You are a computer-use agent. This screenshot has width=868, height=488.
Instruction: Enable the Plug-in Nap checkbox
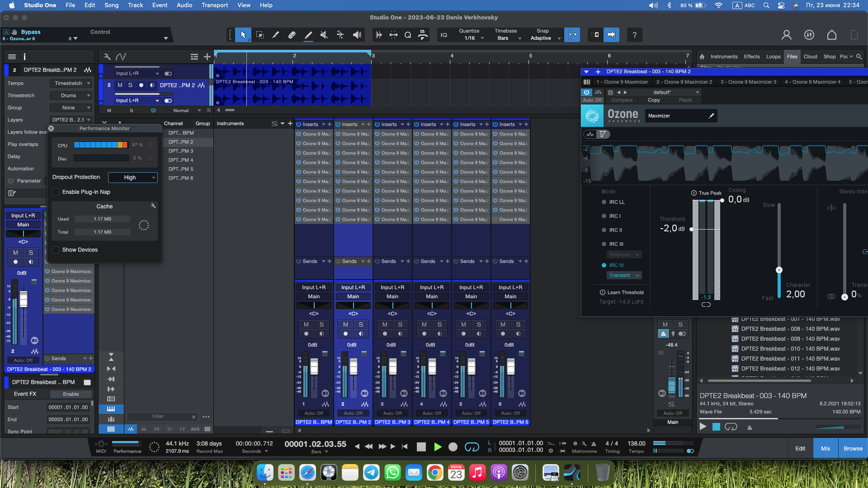(x=56, y=192)
